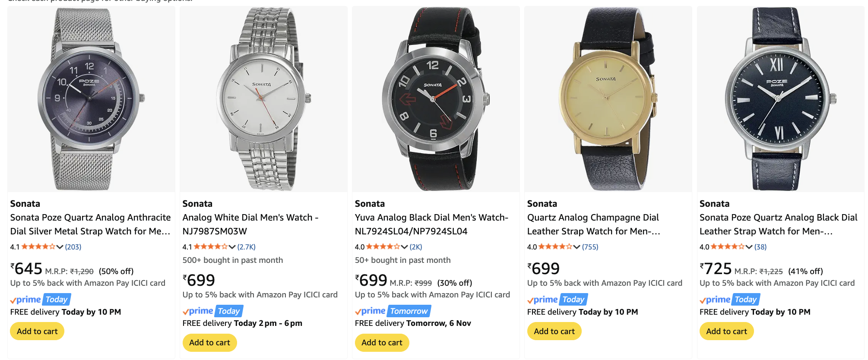View the 755 reviews for Champagne Dial watch
868x360 pixels.
[x=590, y=247]
